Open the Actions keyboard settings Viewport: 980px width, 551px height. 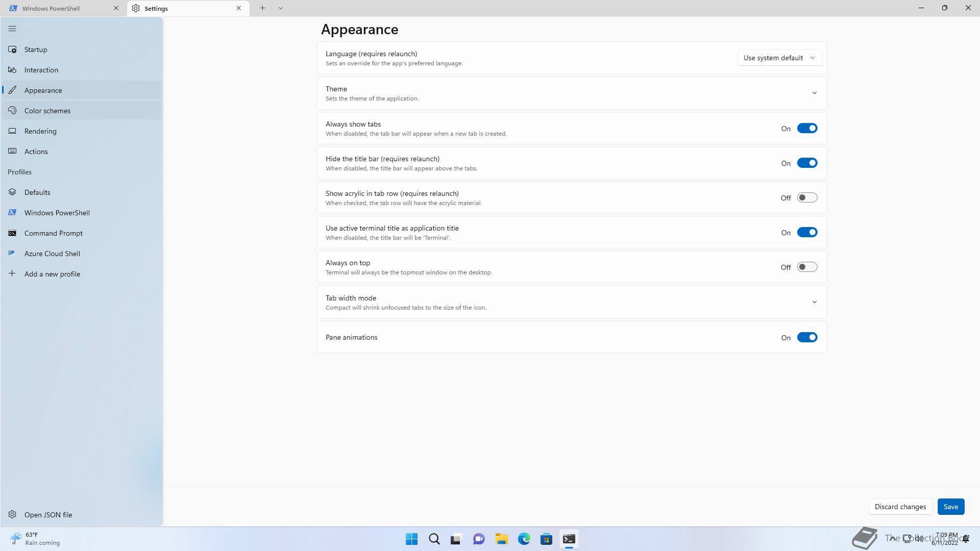point(36,152)
